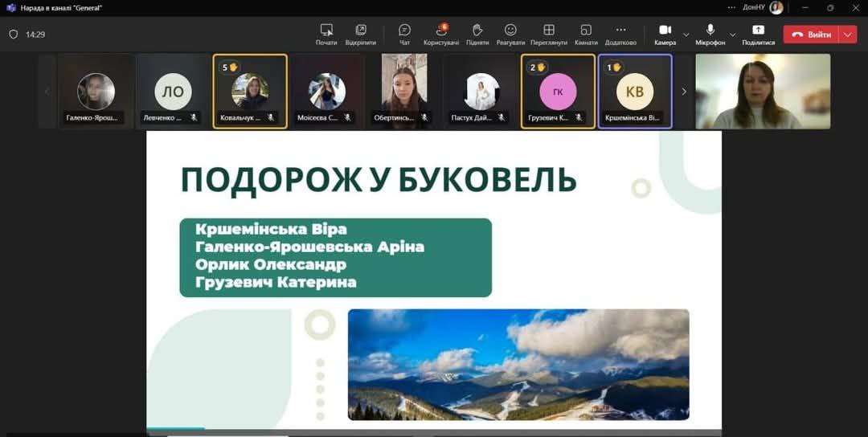This screenshot has width=868, height=437.
Task: Click the muted mic icon on Пастух tile
Action: tap(502, 117)
